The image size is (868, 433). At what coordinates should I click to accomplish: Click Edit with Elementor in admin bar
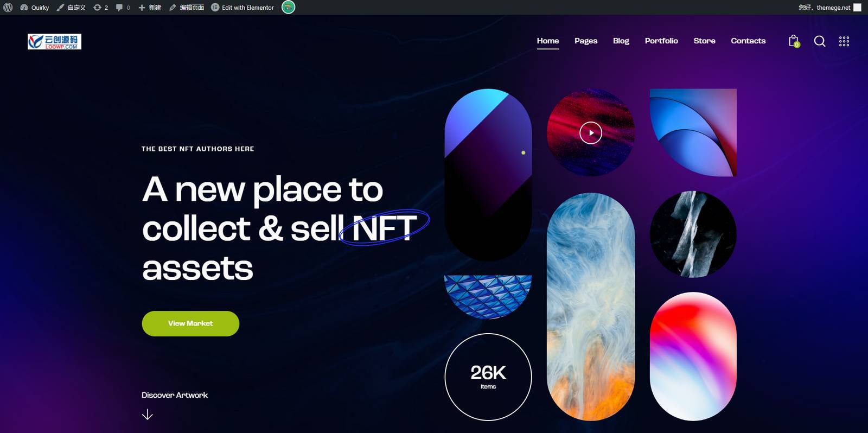coord(242,8)
